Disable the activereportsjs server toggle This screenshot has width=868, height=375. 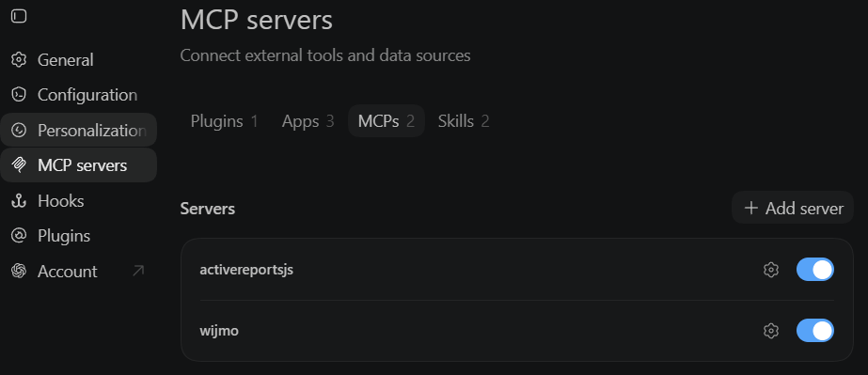coord(814,270)
